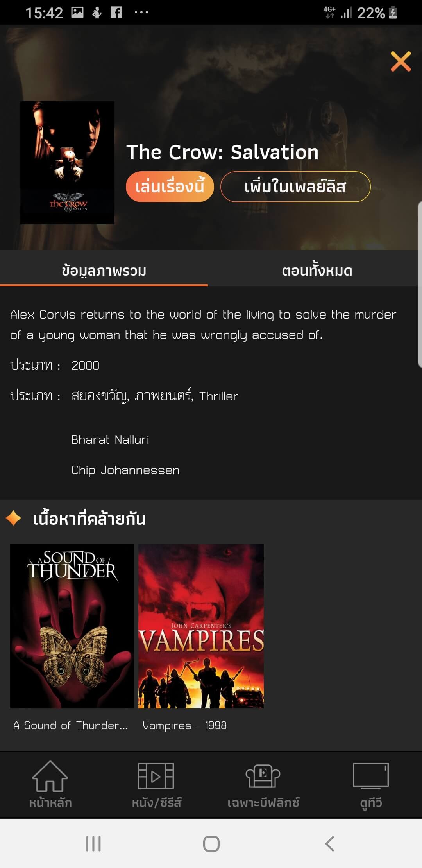Close the movie details with orange X
The width and height of the screenshot is (422, 868).
pos(401,61)
